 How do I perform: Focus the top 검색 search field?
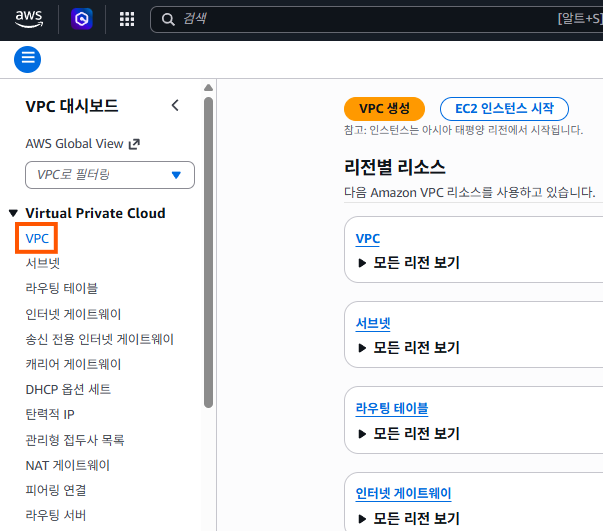point(377,19)
